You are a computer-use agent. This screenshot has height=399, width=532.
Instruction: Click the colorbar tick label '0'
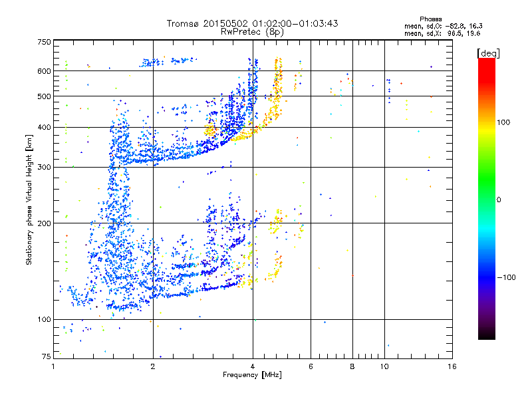(x=499, y=199)
